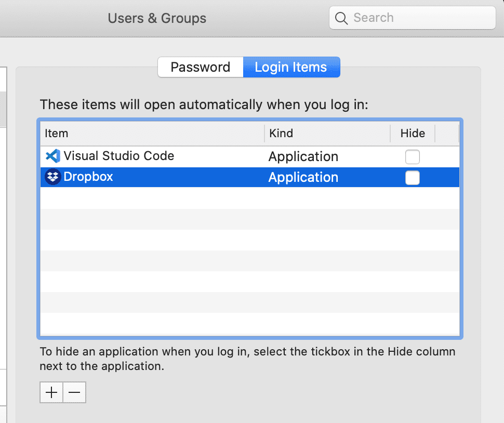
Task: Click the Users & Groups window title
Action: (157, 18)
